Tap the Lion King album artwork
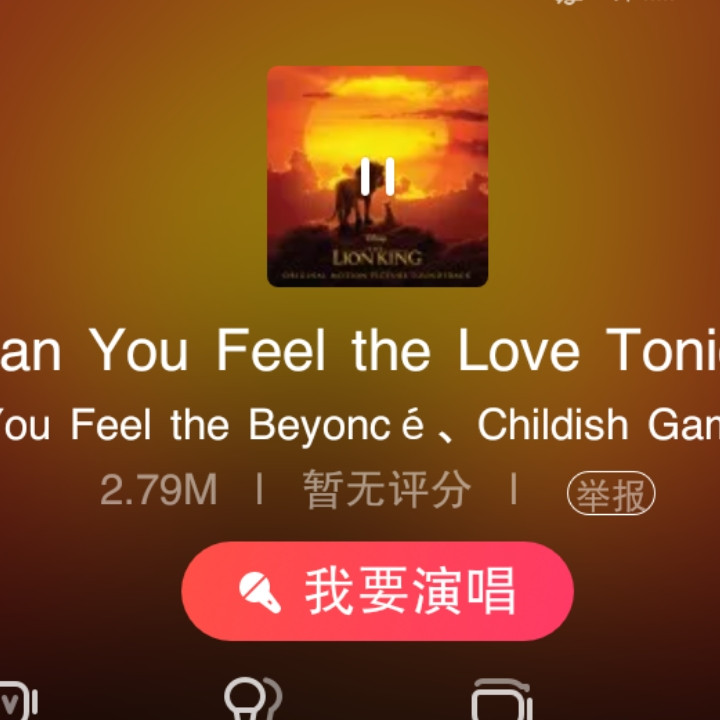The width and height of the screenshot is (720, 720). [377, 176]
